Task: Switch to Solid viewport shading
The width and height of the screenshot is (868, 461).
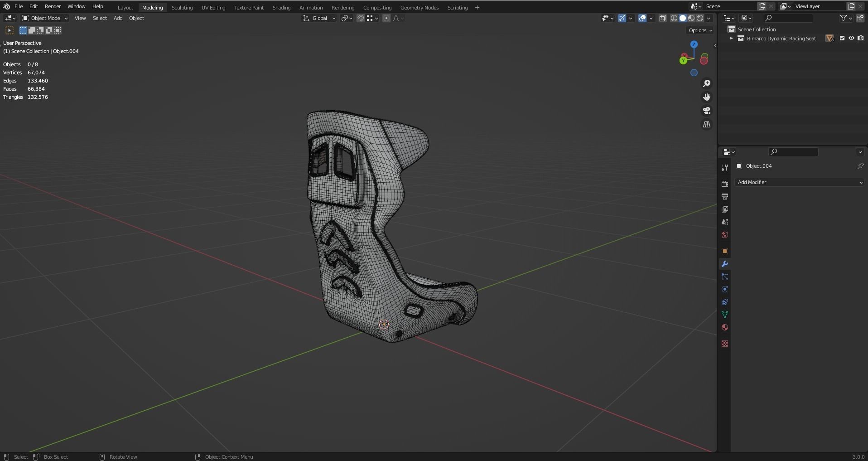Action: (683, 18)
